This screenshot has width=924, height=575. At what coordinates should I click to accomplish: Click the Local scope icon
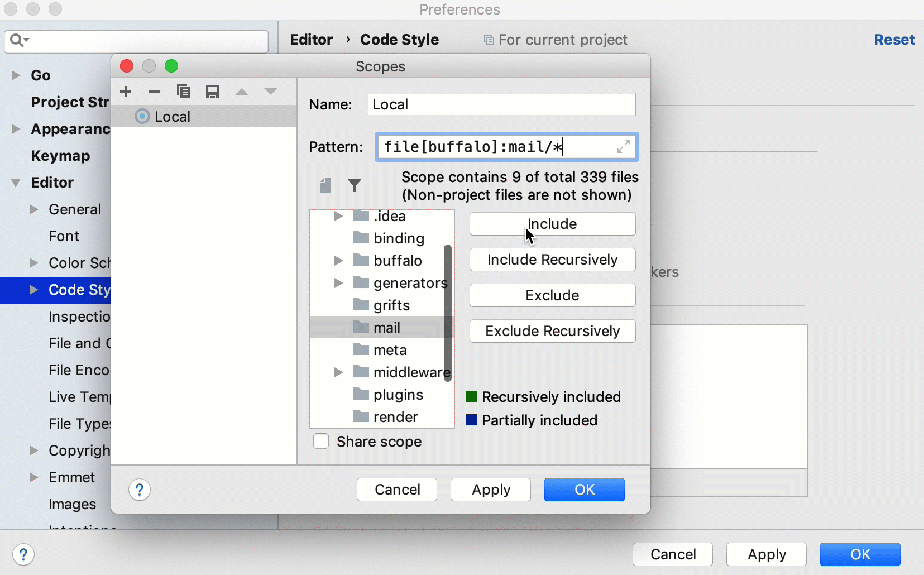click(x=142, y=116)
